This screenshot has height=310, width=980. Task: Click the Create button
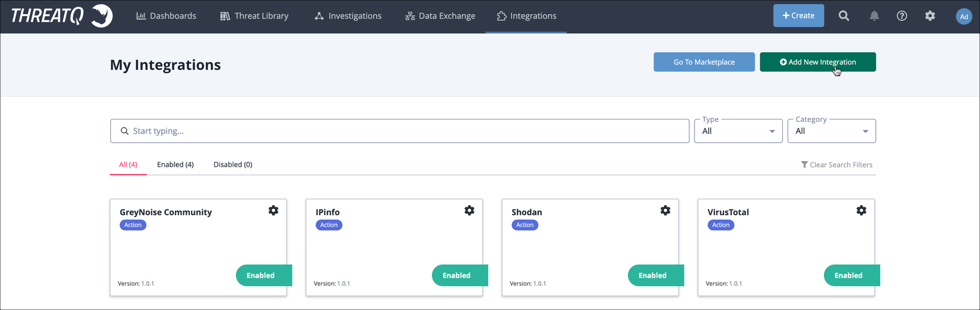click(x=799, y=15)
